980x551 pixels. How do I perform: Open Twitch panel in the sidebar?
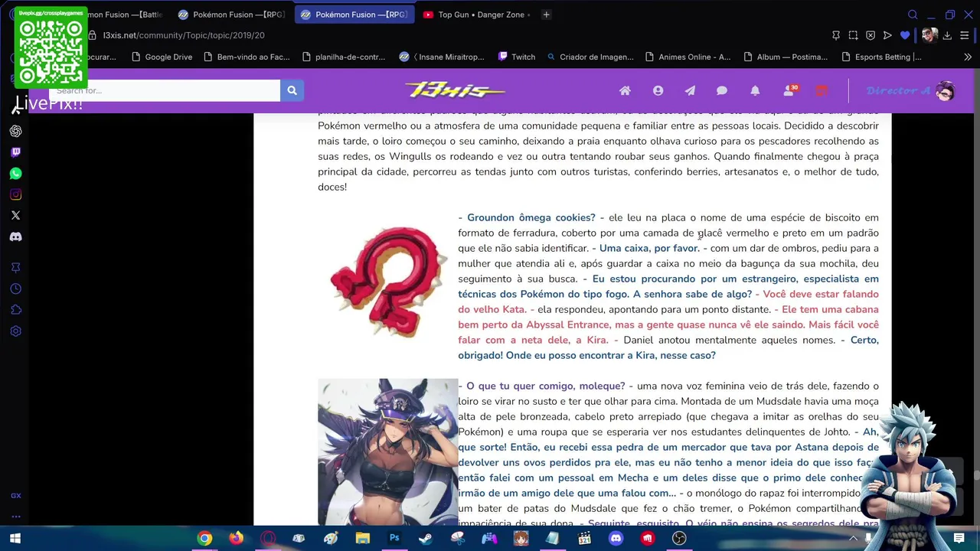[15, 152]
